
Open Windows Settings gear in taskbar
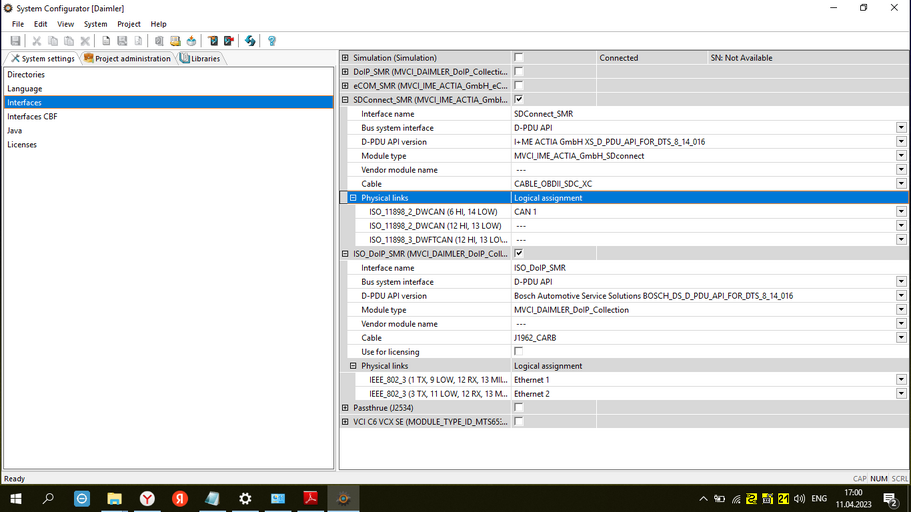(x=245, y=499)
